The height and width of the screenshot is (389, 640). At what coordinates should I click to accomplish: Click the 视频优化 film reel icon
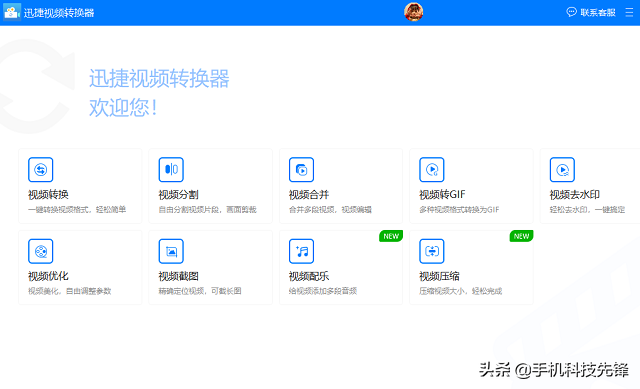(40, 251)
